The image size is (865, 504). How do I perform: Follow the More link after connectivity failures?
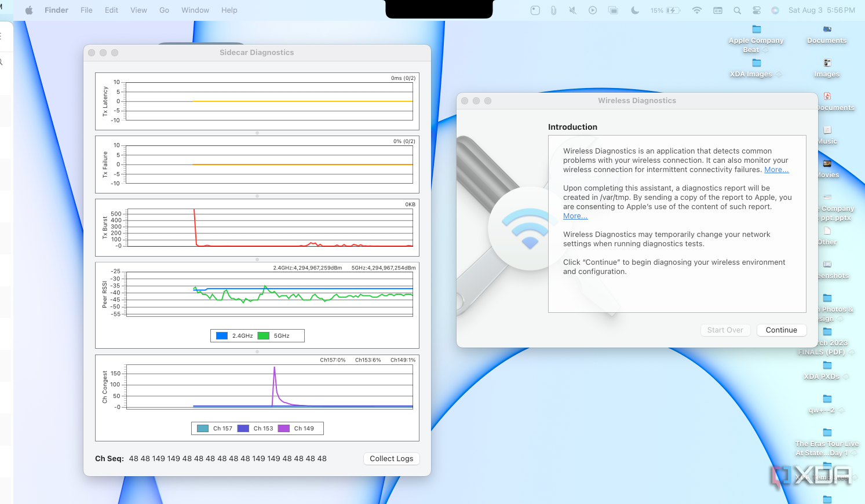776,170
